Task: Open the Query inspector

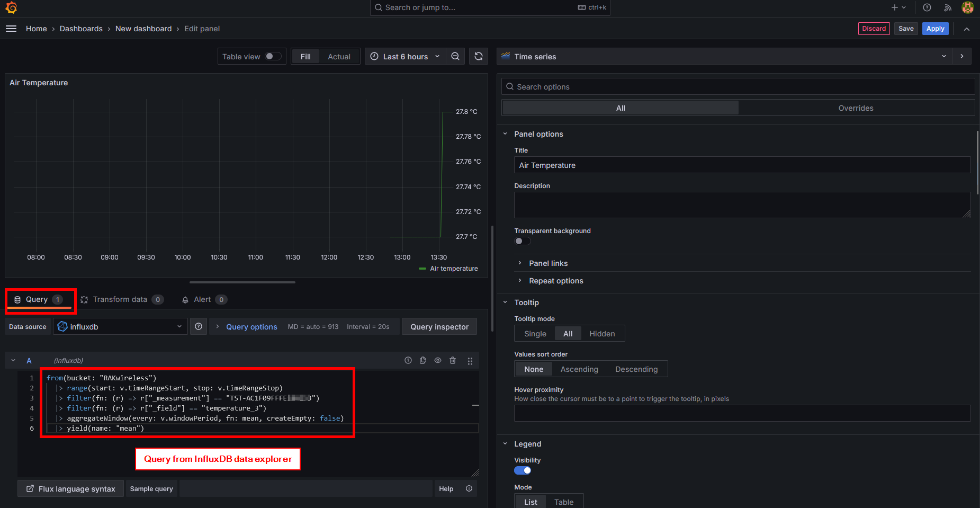Action: (x=439, y=327)
